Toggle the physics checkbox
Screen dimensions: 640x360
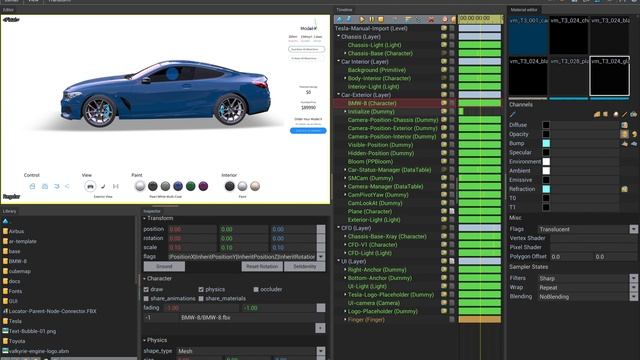(201, 289)
